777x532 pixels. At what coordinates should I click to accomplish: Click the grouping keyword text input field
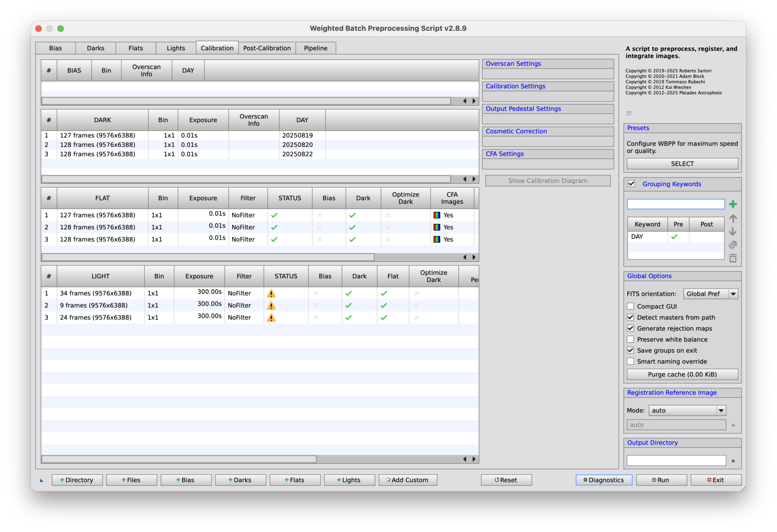[675, 204]
